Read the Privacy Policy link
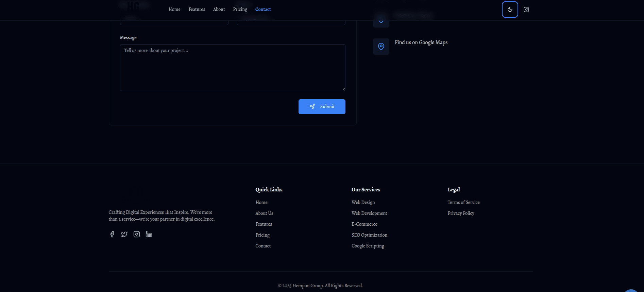Image resolution: width=644 pixels, height=292 pixels. [x=461, y=213]
